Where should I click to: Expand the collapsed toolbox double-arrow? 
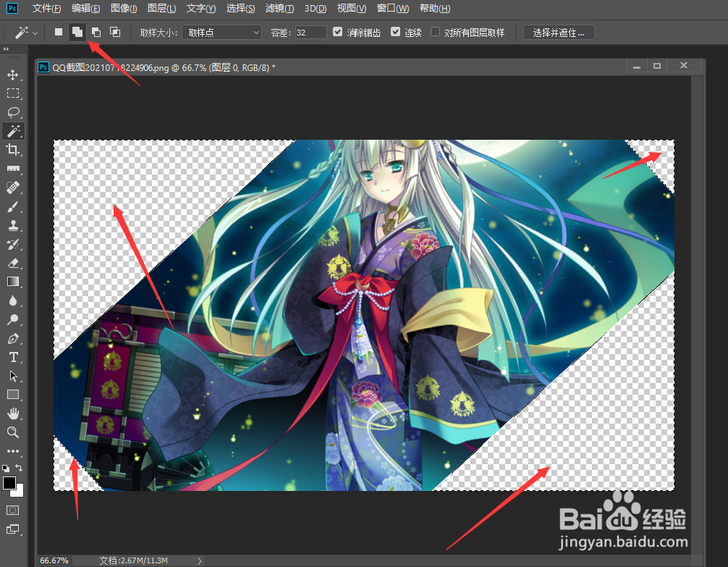6,49
